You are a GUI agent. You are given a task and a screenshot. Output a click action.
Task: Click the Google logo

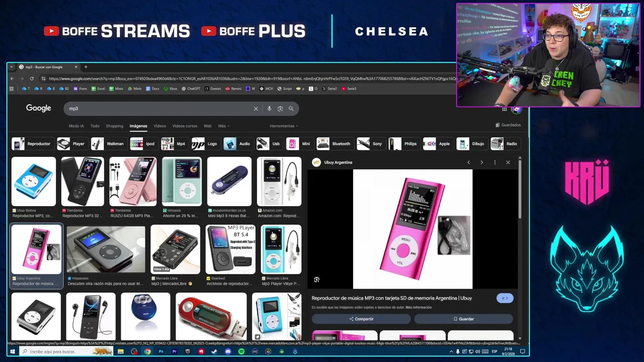coord(39,108)
